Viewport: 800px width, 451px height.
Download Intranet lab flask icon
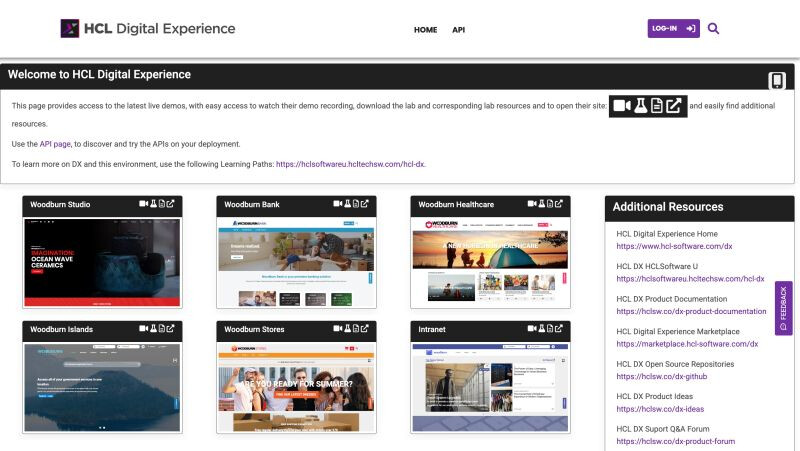pyautogui.click(x=542, y=329)
